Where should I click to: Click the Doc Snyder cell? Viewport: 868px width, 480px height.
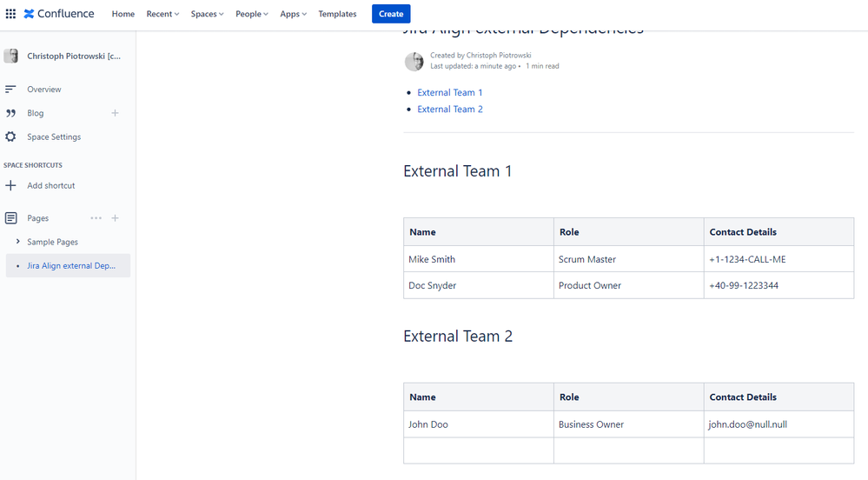pyautogui.click(x=479, y=285)
